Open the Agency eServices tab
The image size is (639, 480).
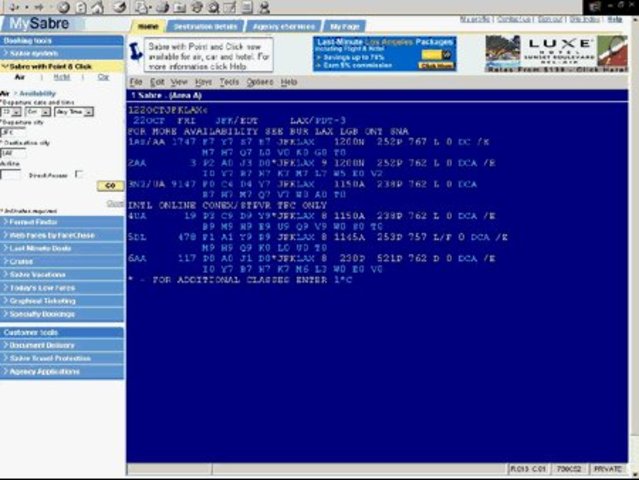[x=284, y=26]
